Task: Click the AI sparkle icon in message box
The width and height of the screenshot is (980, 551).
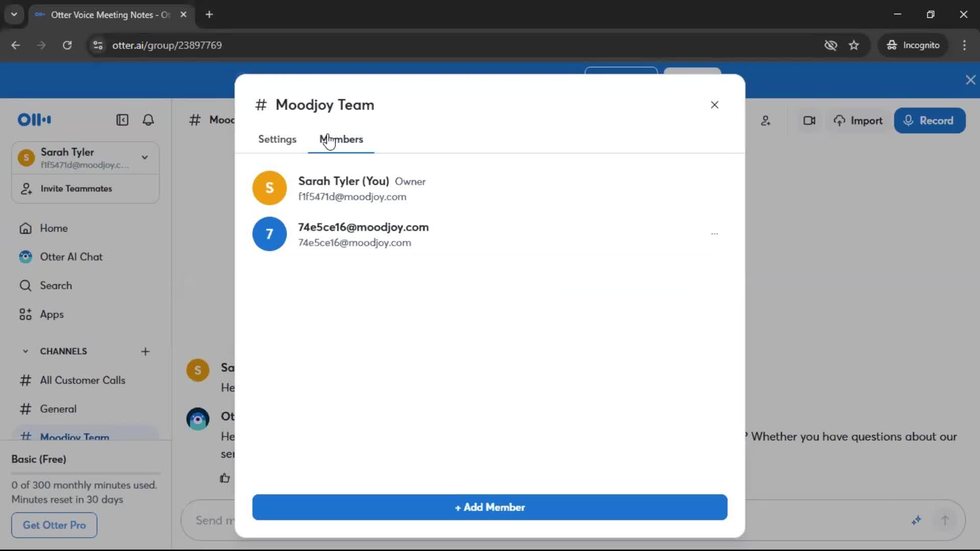Action: click(916, 520)
